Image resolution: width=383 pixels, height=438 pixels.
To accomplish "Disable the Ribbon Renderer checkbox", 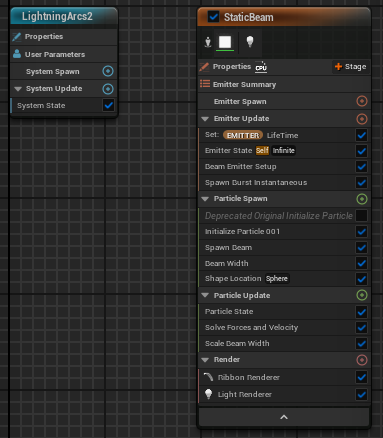I will pyautogui.click(x=361, y=377).
